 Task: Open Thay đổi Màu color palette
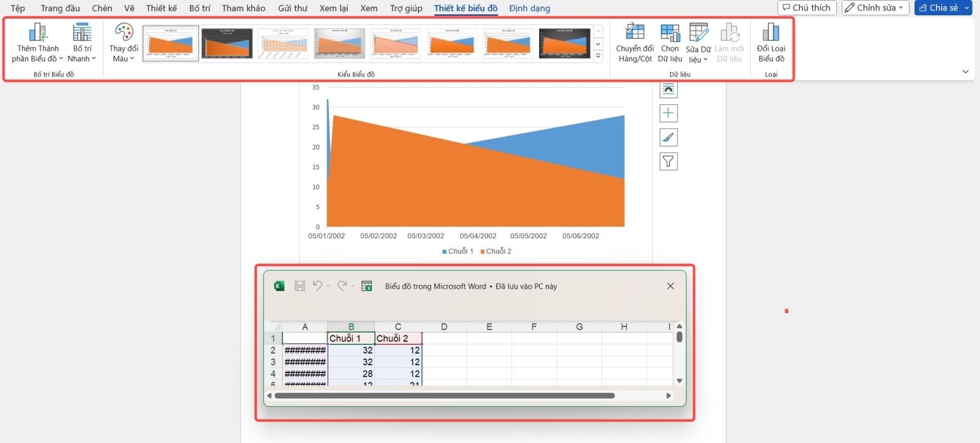tap(124, 43)
